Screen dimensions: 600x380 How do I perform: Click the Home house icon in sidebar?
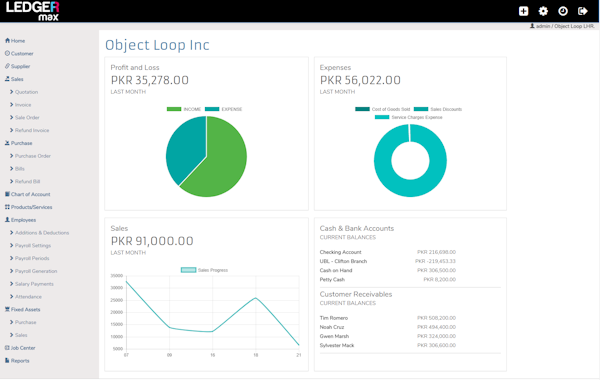[7, 41]
